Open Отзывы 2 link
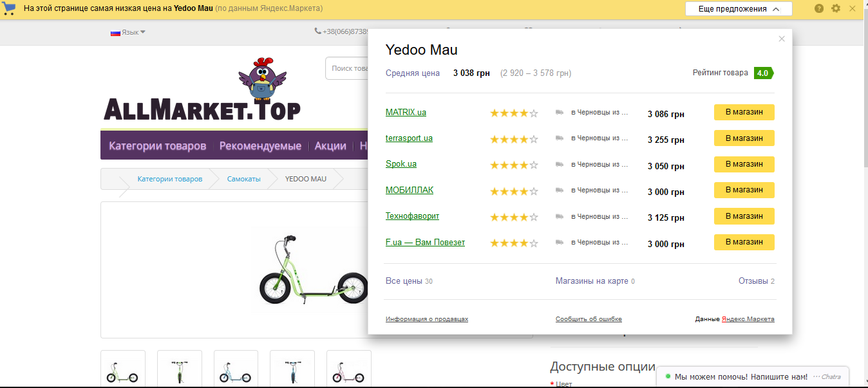The width and height of the screenshot is (868, 388). tap(757, 281)
